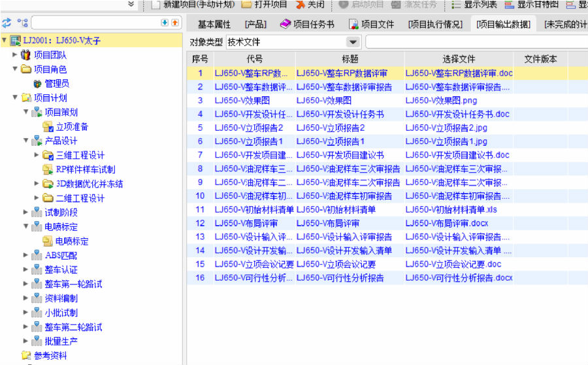Click the RP样件样车试制 task icon
This screenshot has height=365, width=588.
coord(48,169)
